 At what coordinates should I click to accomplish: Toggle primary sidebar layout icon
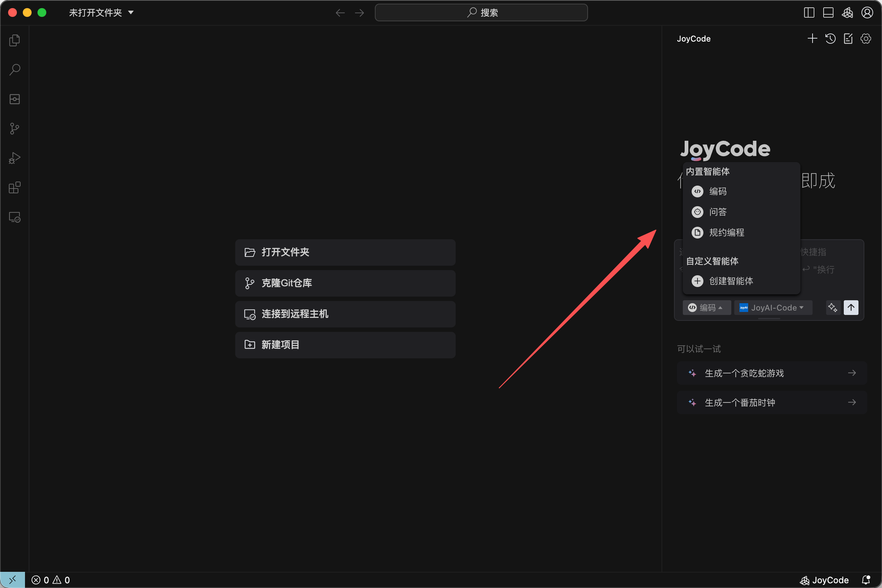pos(809,13)
